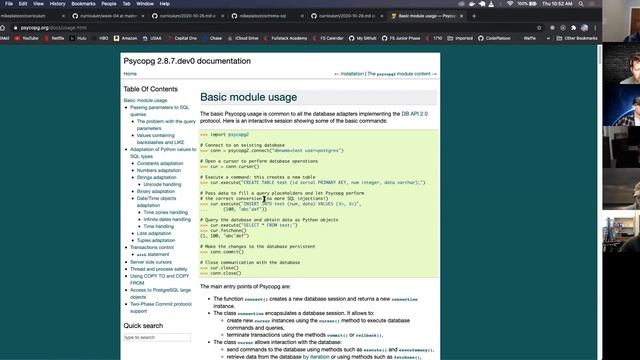Follow the 'by iteration' link
The height and width of the screenshot is (360, 640).
click(x=316, y=357)
